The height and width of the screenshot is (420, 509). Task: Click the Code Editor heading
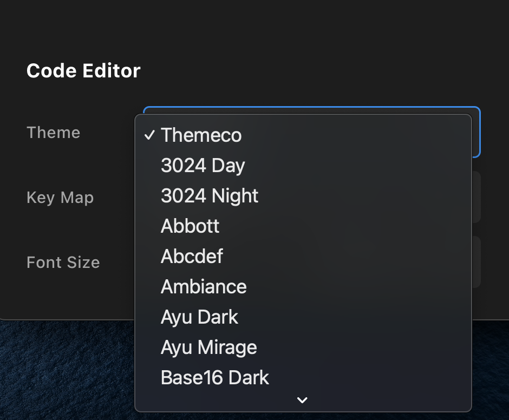pyautogui.click(x=83, y=70)
